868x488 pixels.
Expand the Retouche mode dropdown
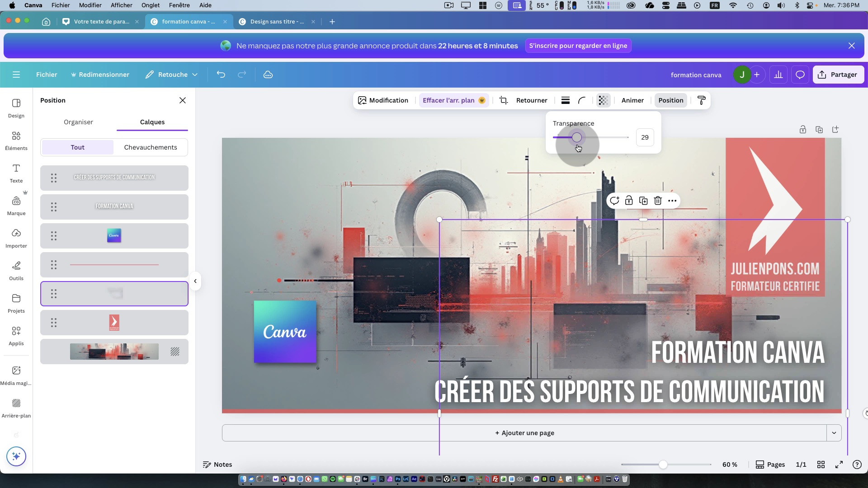click(x=172, y=75)
